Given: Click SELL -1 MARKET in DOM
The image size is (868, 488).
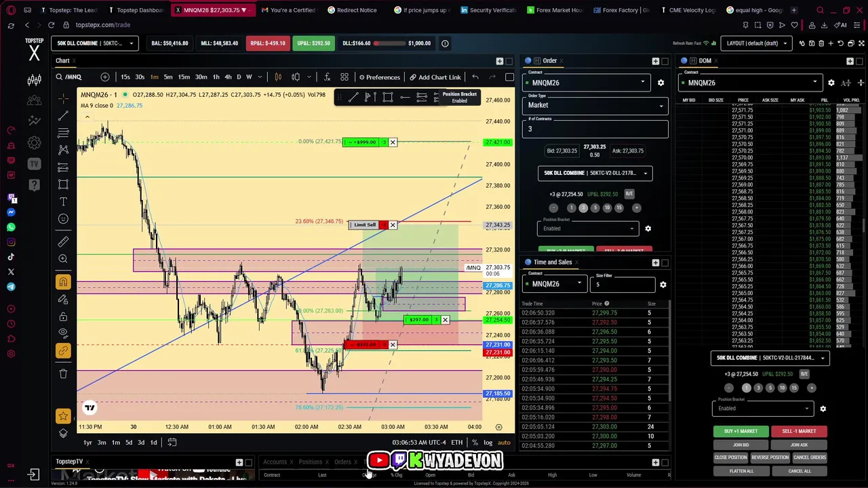Looking at the screenshot, I should (799, 431).
